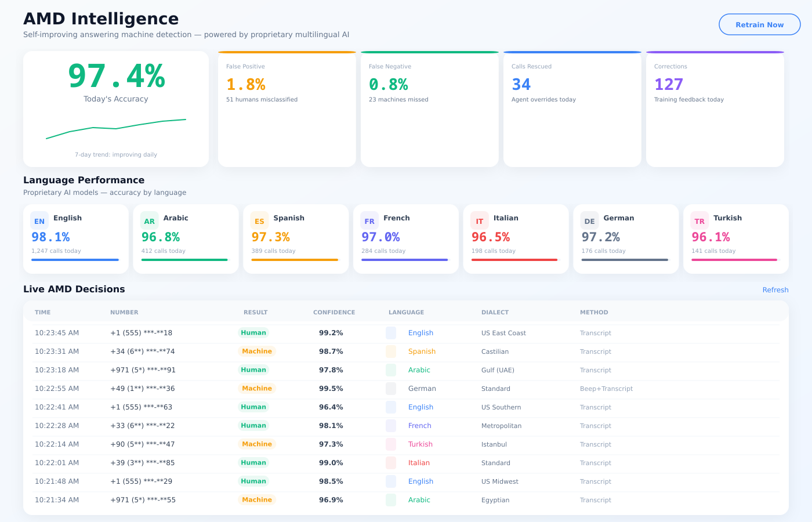This screenshot has height=522, width=812.
Task: Click Machine result badge for 10:23:31 AM call
Action: [257, 351]
